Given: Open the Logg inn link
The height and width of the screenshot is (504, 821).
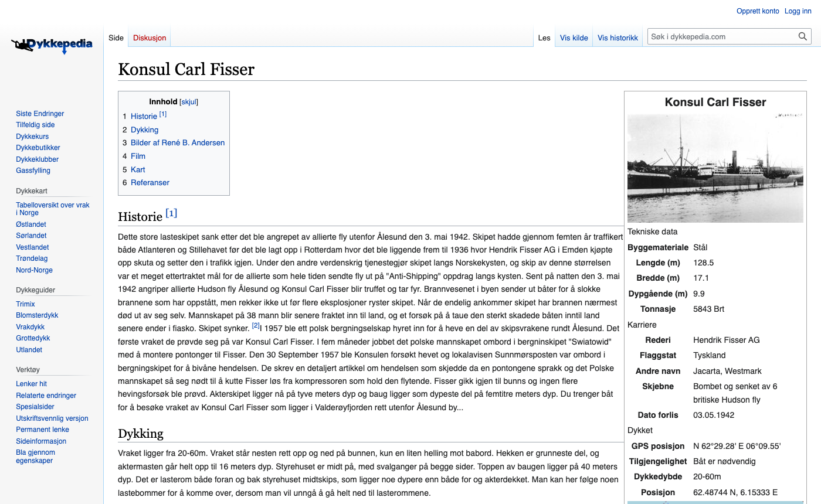Looking at the screenshot, I should click(798, 11).
